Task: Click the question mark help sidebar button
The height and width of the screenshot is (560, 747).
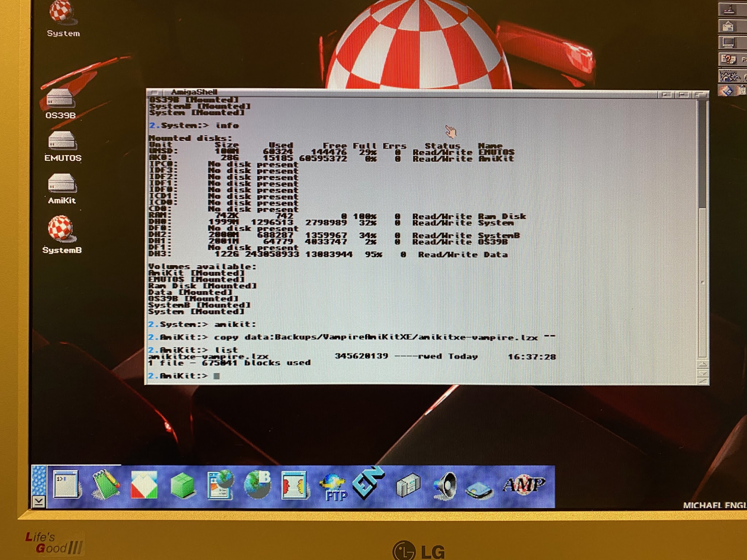Action: (x=728, y=59)
